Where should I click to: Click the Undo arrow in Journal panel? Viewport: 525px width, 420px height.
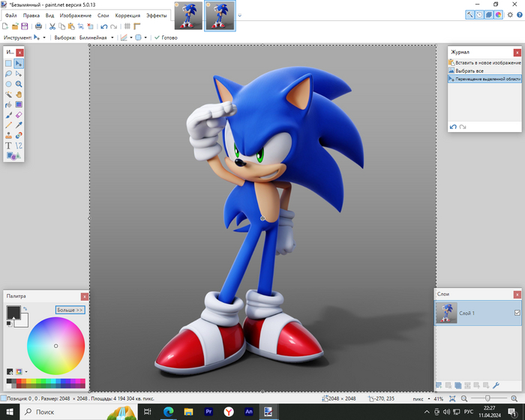click(453, 127)
